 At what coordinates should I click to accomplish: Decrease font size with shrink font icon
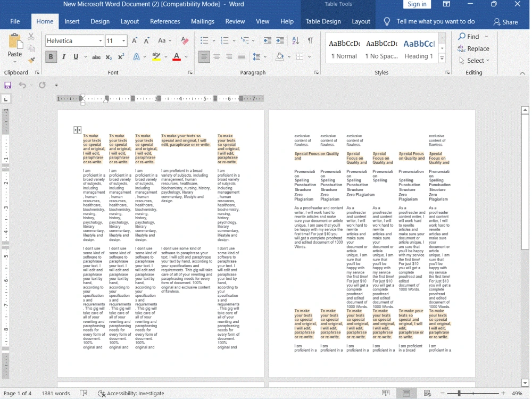click(x=147, y=41)
